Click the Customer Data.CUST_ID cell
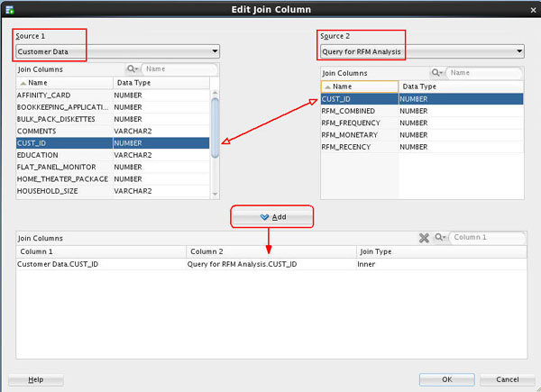This screenshot has height=392, width=541. [x=101, y=264]
